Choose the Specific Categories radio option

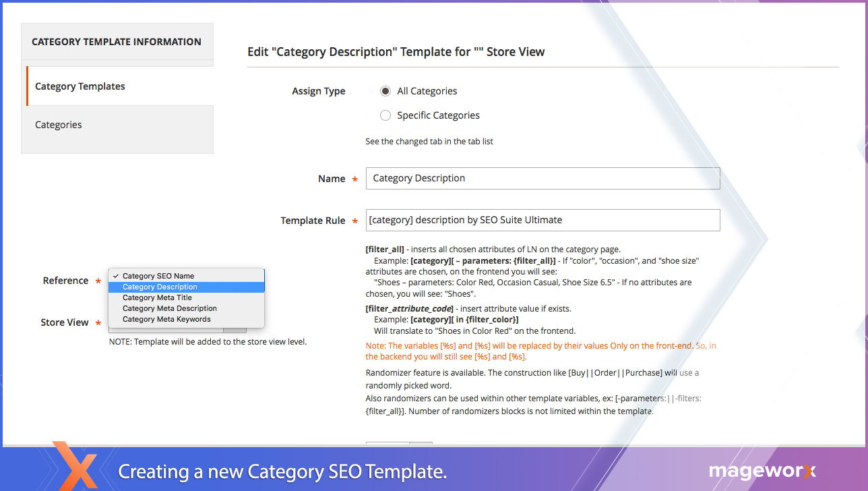(385, 115)
